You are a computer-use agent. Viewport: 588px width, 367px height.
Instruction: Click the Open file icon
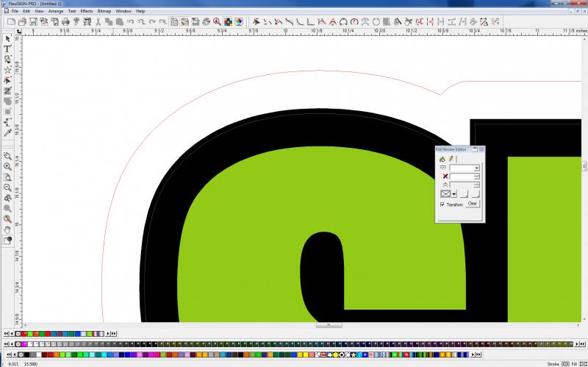[x=22, y=22]
